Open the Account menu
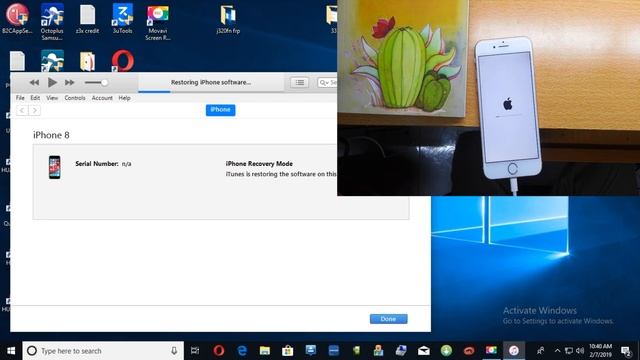The height and width of the screenshot is (360, 640). coord(102,98)
